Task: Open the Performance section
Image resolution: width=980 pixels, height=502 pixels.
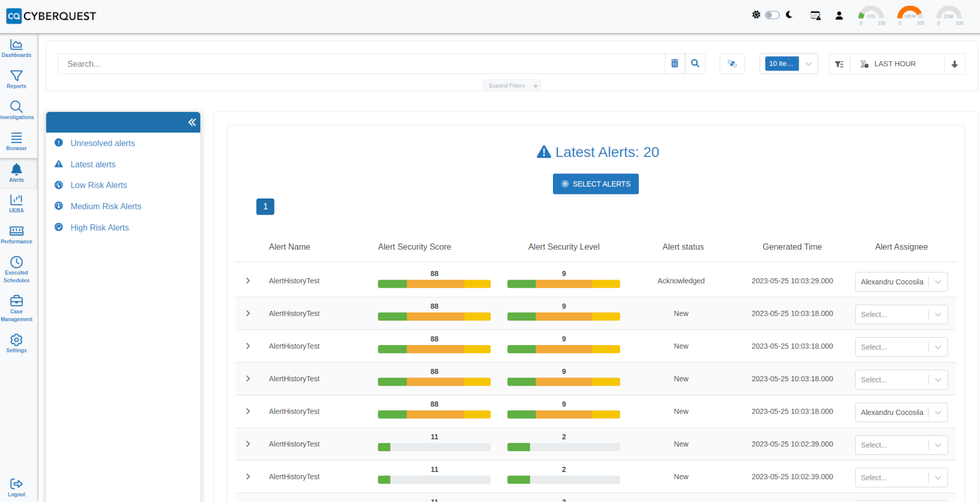Action: (x=17, y=235)
